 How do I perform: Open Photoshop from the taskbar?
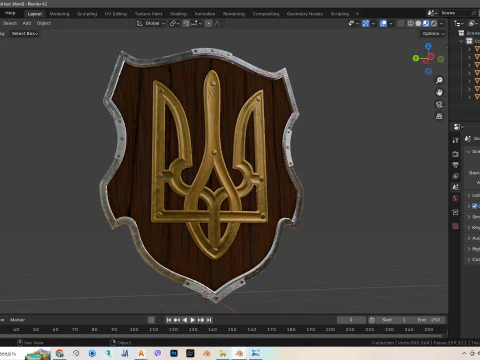tap(174, 353)
